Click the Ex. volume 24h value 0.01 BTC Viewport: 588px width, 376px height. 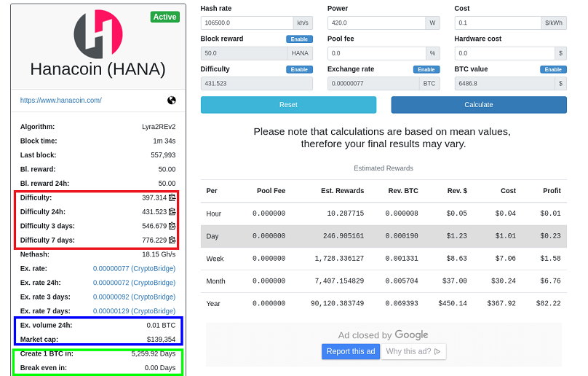click(161, 325)
